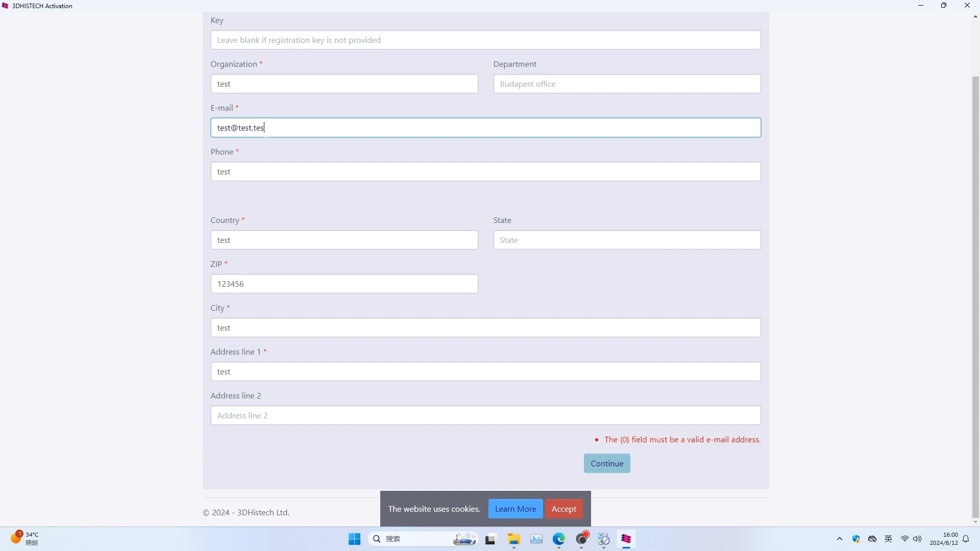This screenshot has width=980, height=551.
Task: Launch Microsoft Edge from taskbar
Action: pos(559,539)
